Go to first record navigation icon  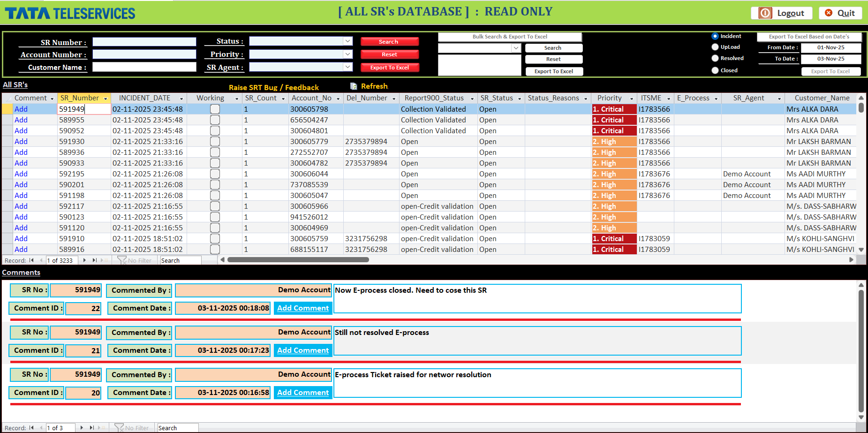pyautogui.click(x=31, y=260)
